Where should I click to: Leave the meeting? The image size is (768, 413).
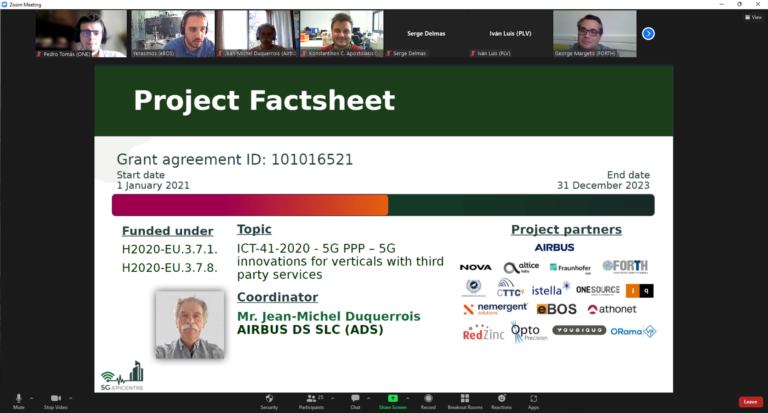click(750, 402)
